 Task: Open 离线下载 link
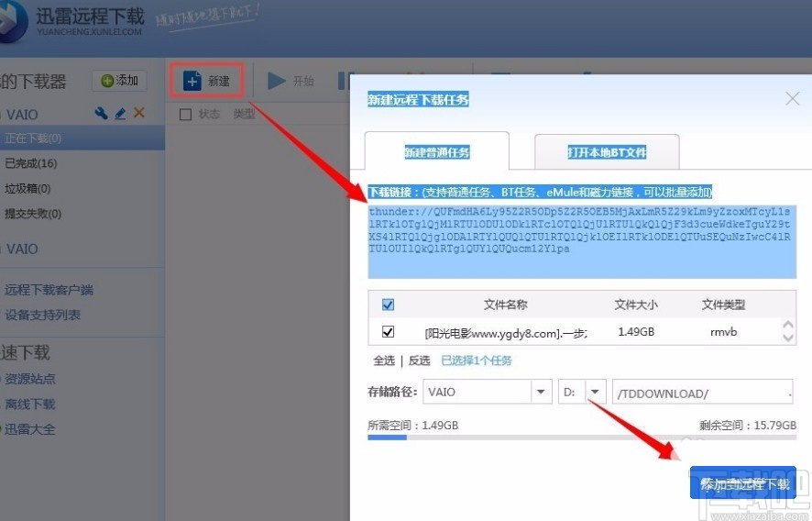pyautogui.click(x=30, y=404)
